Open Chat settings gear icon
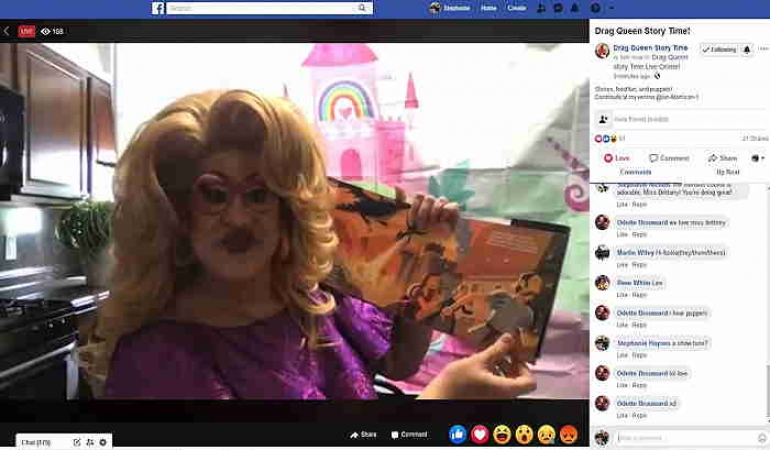 [103, 441]
